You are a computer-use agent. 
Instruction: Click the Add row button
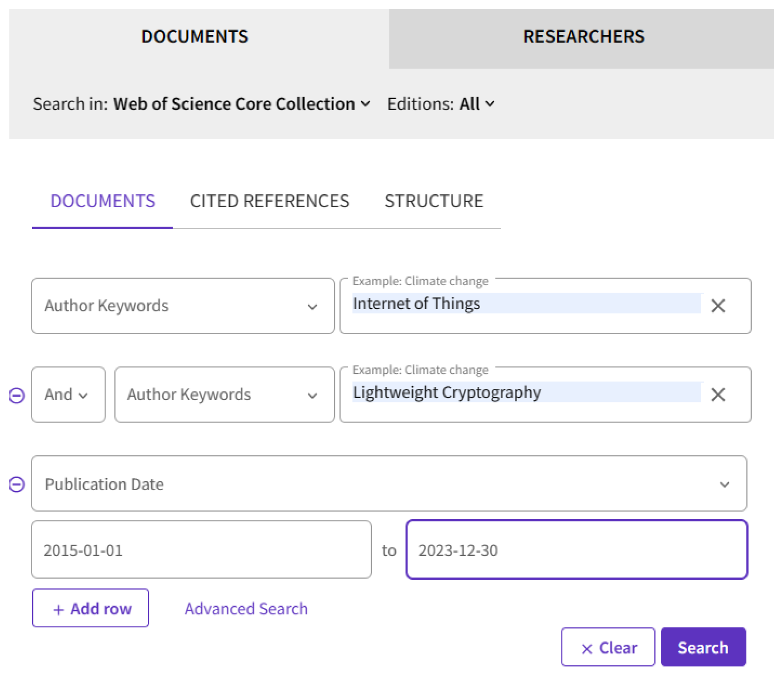(91, 608)
